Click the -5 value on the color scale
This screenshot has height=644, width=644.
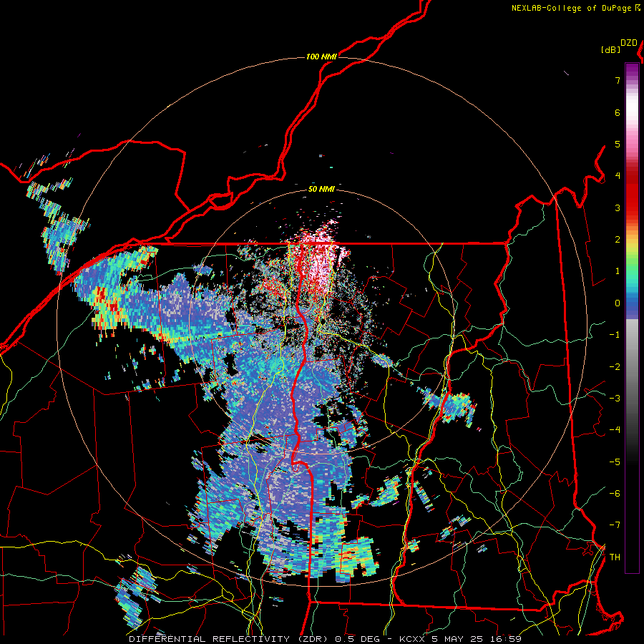[615, 462]
